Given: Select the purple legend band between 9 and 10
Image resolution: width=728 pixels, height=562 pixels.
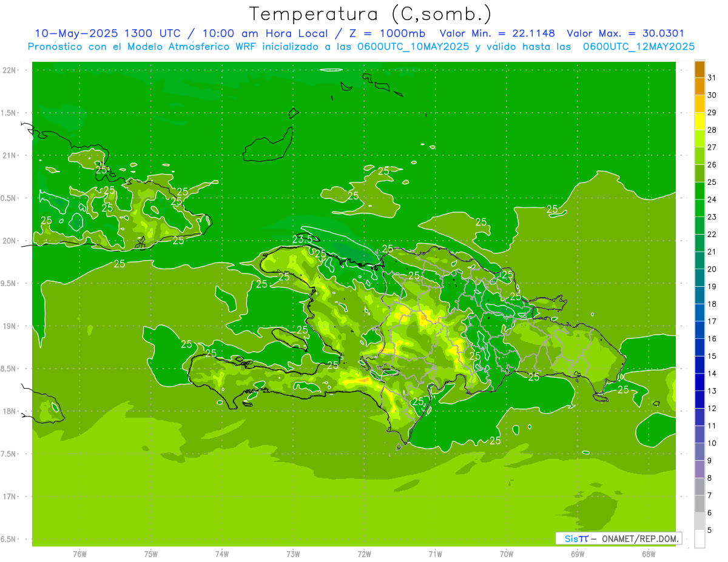Looking at the screenshot, I should coord(699,452).
